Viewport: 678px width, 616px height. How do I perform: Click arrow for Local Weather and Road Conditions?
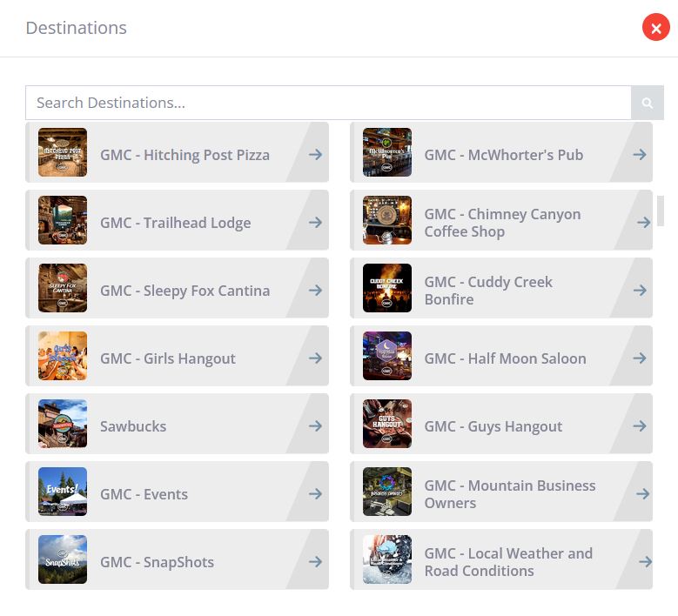pos(645,562)
